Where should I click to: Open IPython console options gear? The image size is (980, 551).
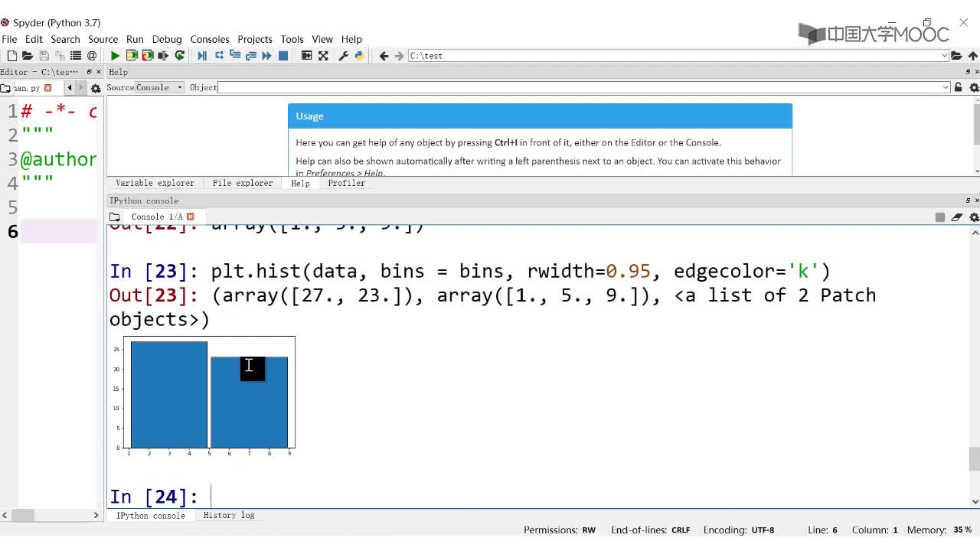(x=974, y=217)
